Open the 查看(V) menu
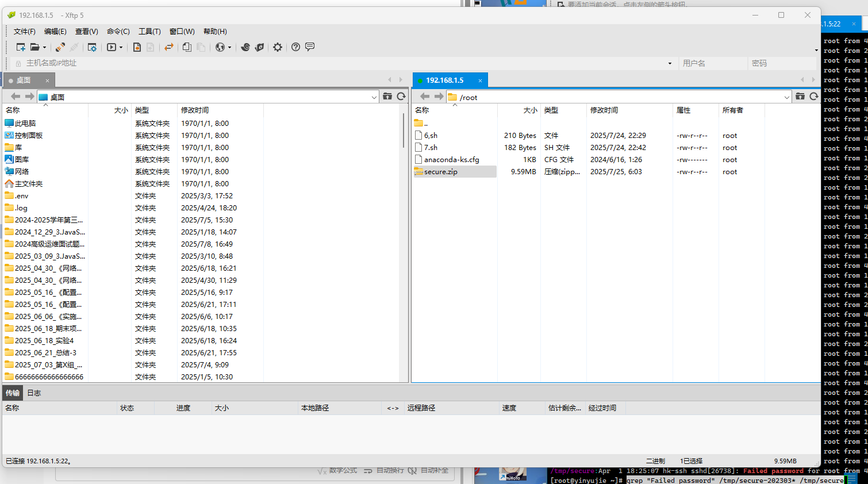The width and height of the screenshot is (868, 484). (x=87, y=32)
